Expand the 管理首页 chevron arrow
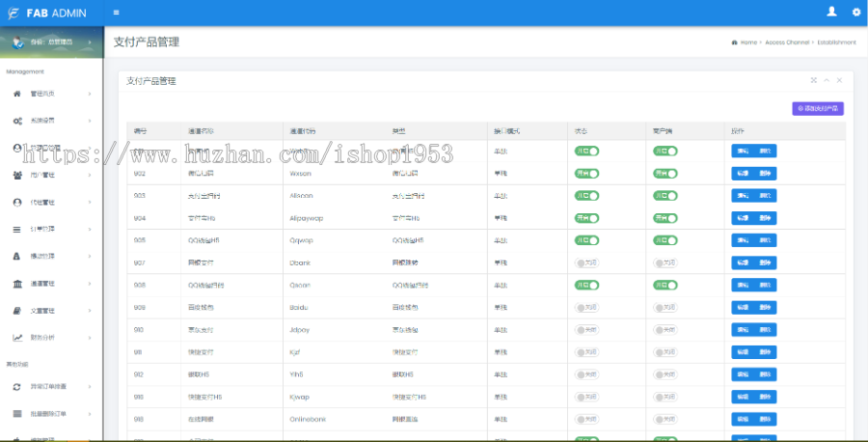Viewport: 868px width, 442px height. (x=90, y=94)
